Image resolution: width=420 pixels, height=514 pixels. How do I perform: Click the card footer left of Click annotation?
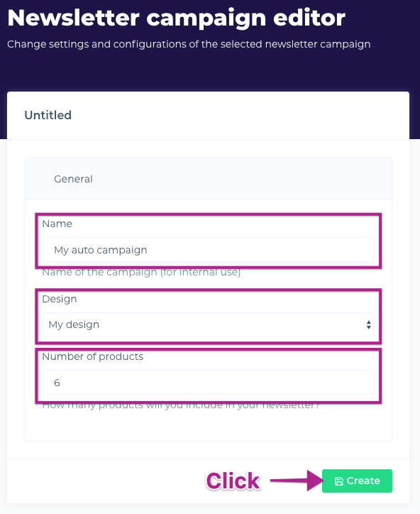(x=105, y=481)
